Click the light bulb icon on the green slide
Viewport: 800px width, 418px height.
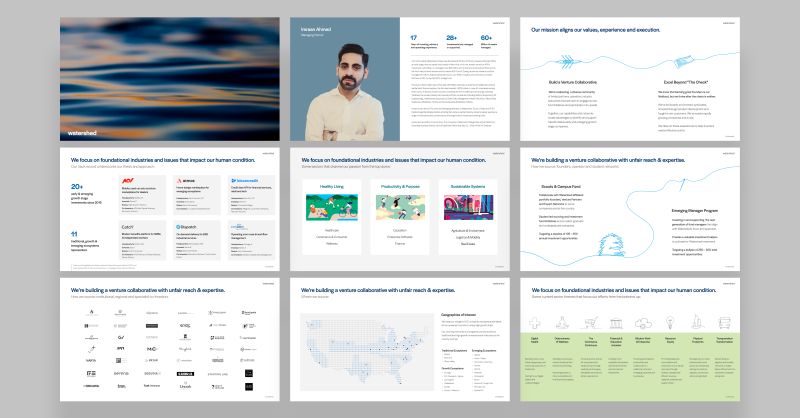(670, 322)
